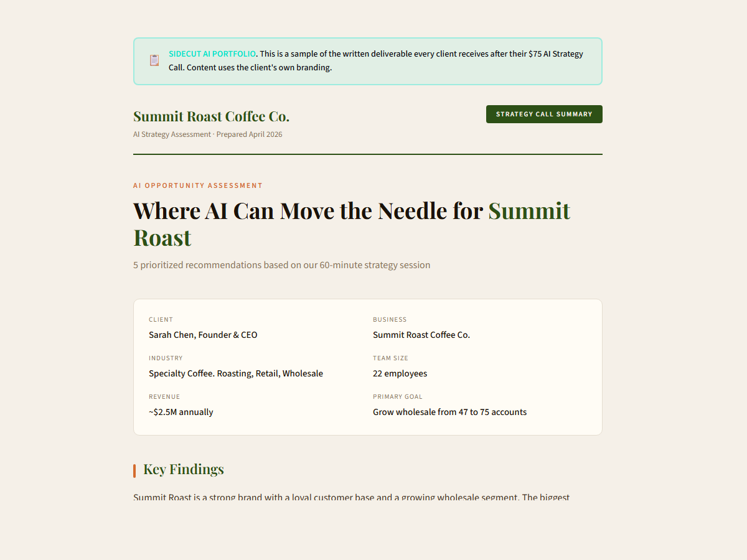Image resolution: width=747 pixels, height=560 pixels.
Task: Click the Key Findings section heading
Action: 183,469
